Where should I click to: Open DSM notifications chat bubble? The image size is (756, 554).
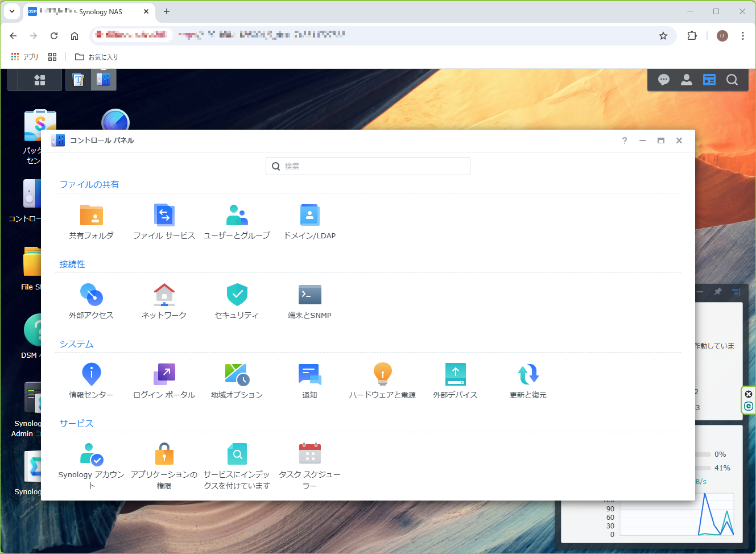point(664,80)
